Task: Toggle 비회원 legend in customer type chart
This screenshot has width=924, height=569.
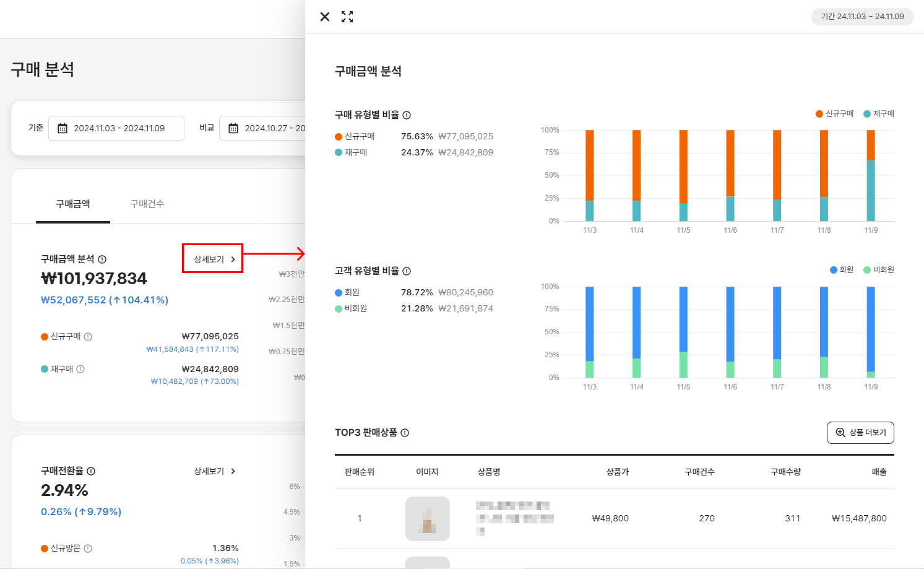Action: (879, 270)
